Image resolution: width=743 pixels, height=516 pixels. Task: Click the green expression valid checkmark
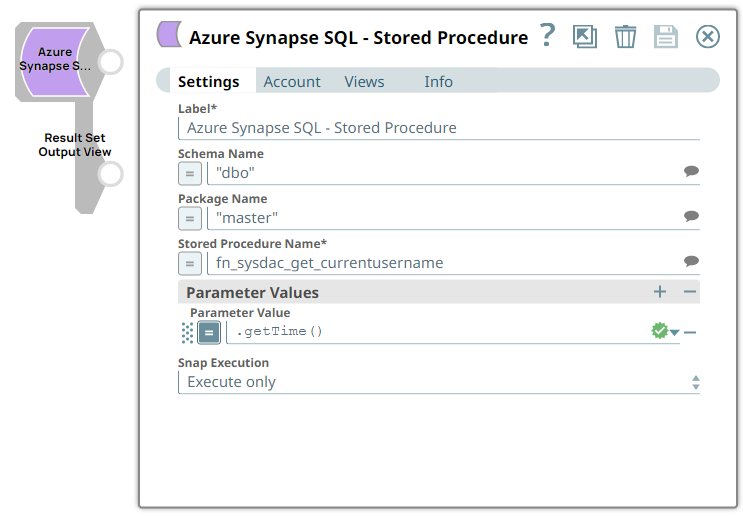(660, 331)
